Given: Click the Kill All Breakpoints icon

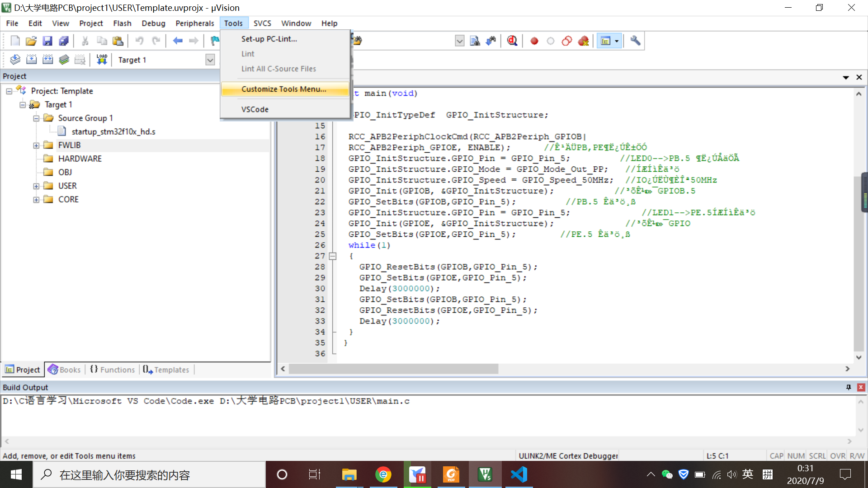Looking at the screenshot, I should 583,41.
